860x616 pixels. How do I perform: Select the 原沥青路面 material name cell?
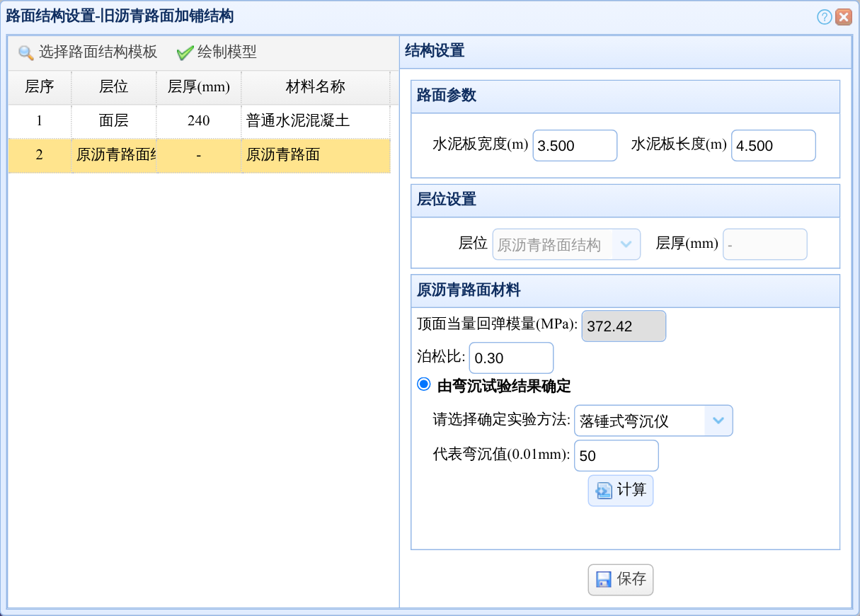point(316,155)
